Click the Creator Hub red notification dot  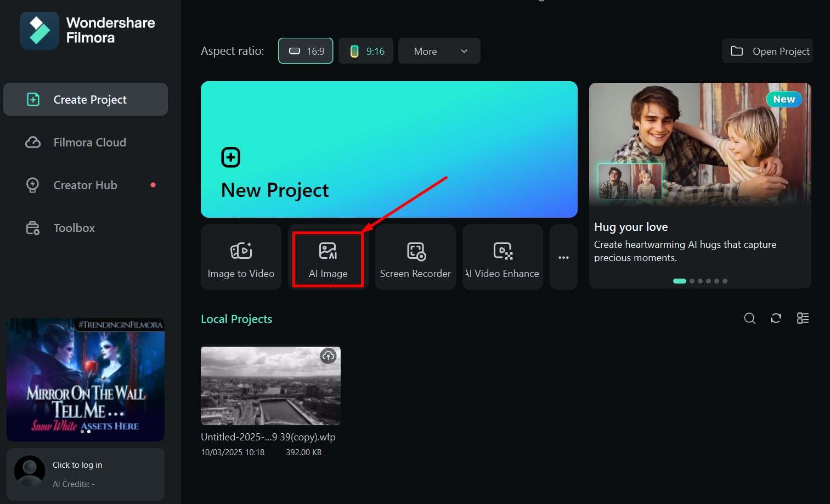click(153, 185)
